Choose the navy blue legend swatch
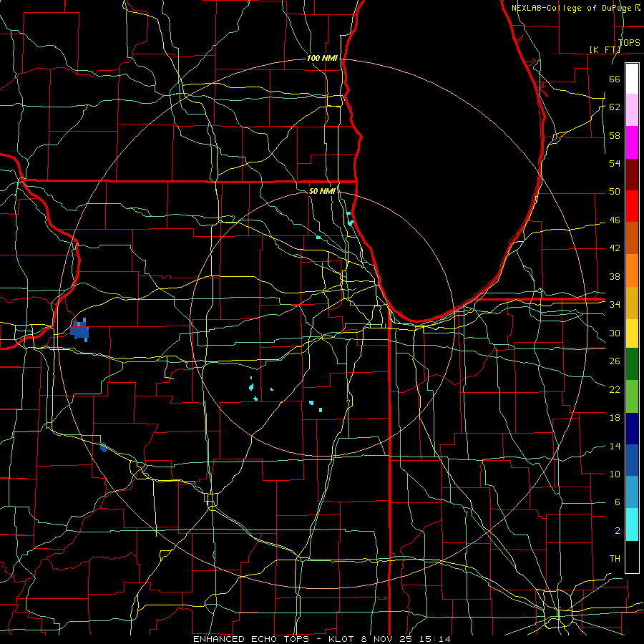 (x=632, y=429)
